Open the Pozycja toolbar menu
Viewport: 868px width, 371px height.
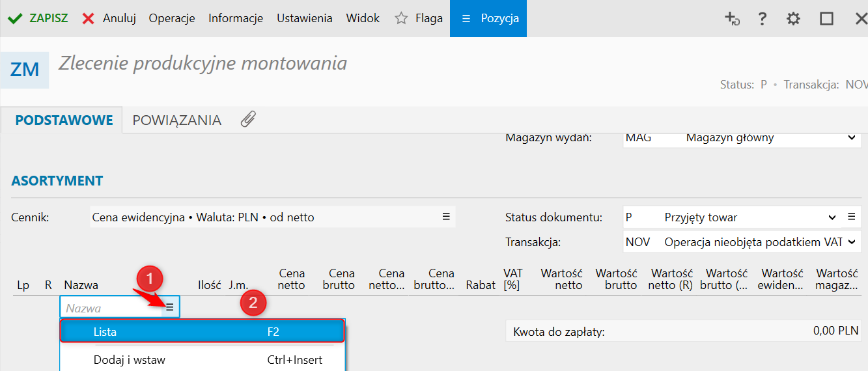[x=488, y=18]
